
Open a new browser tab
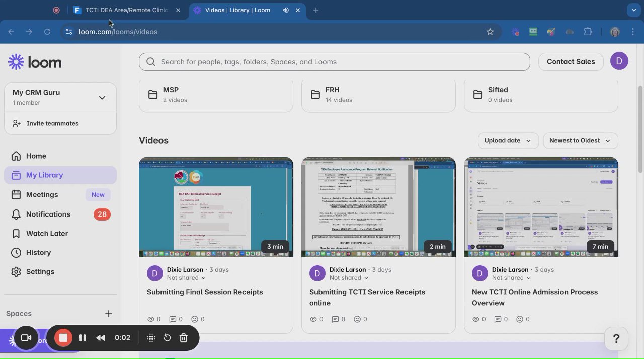[315, 10]
